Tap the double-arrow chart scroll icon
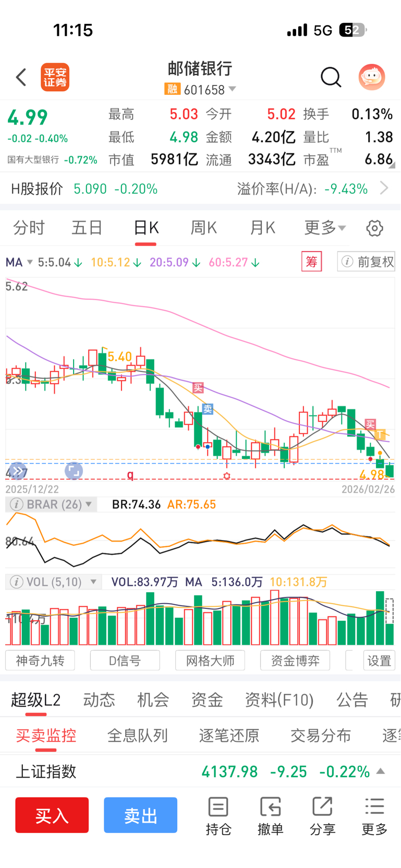401x868 pixels. click(17, 471)
